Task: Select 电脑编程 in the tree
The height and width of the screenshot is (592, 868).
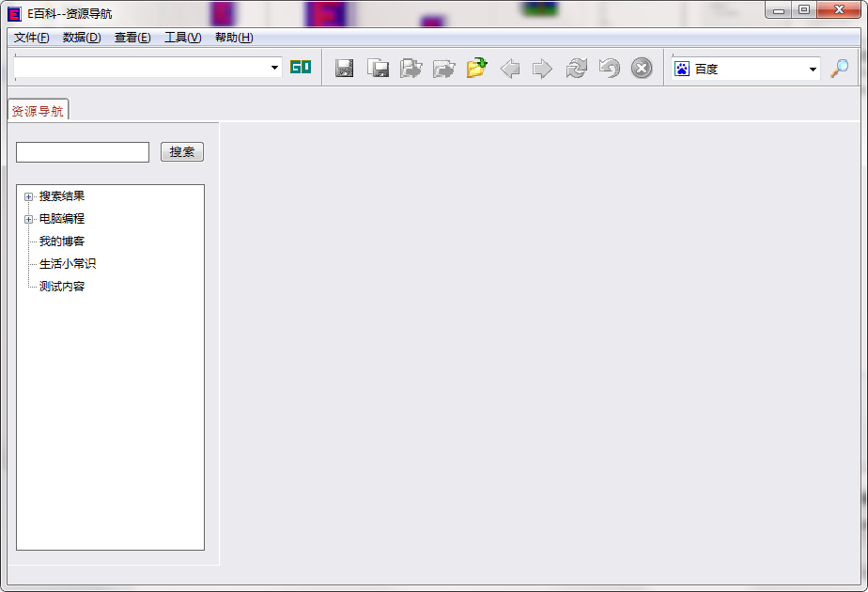Action: (62, 219)
